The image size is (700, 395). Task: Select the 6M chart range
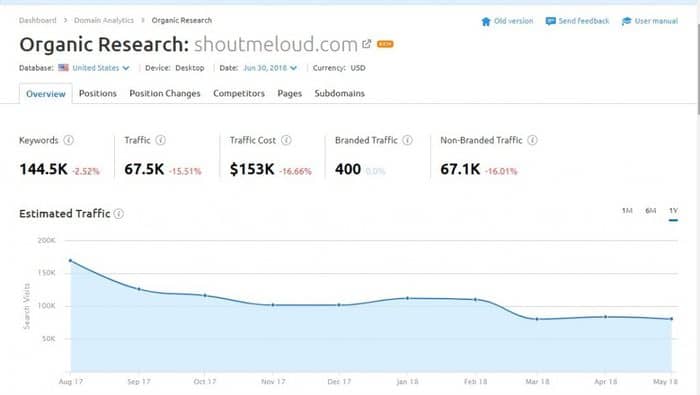click(x=650, y=211)
